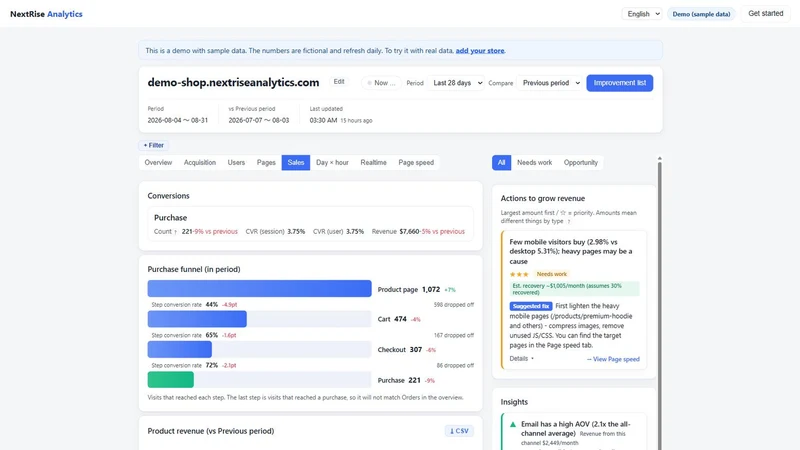Click the Suggested fix badge
This screenshot has width=800, height=450.
[531, 306]
